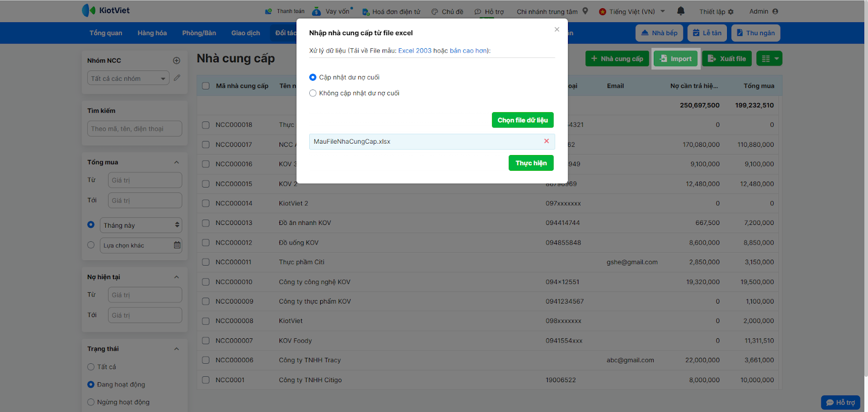Click the Thực hiện button
This screenshot has width=868, height=412.
(x=531, y=163)
